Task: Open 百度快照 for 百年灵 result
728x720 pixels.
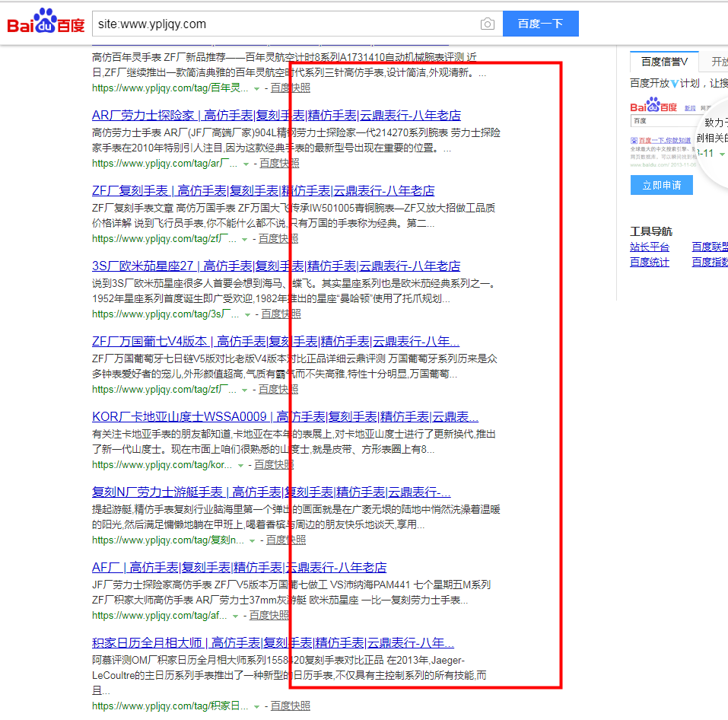Action: point(290,88)
